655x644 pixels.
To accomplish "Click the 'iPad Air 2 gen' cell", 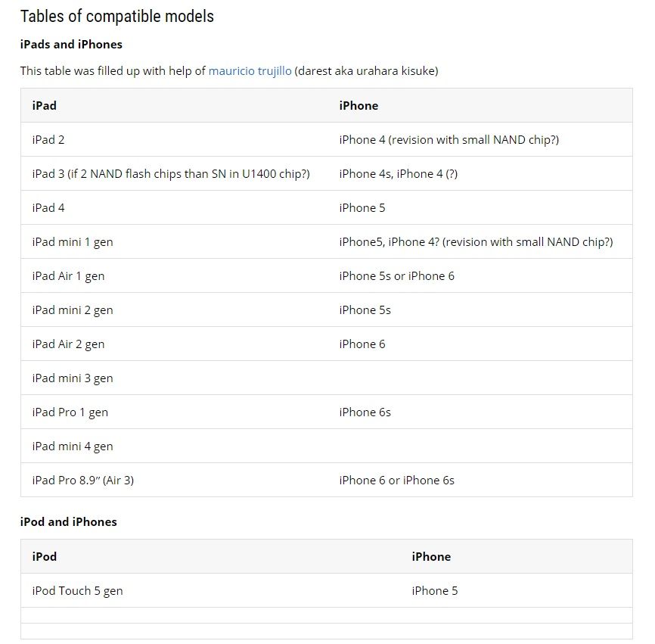I will (68, 344).
